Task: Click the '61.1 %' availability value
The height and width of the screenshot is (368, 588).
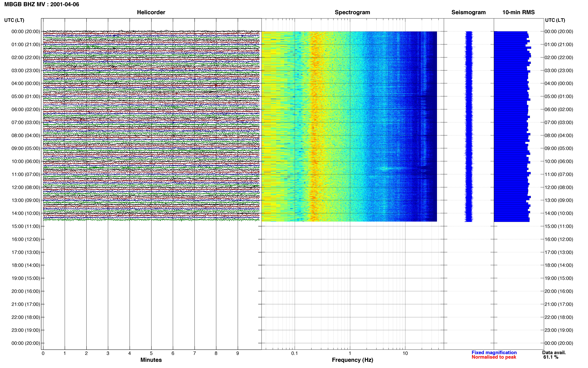Action: pos(551,357)
